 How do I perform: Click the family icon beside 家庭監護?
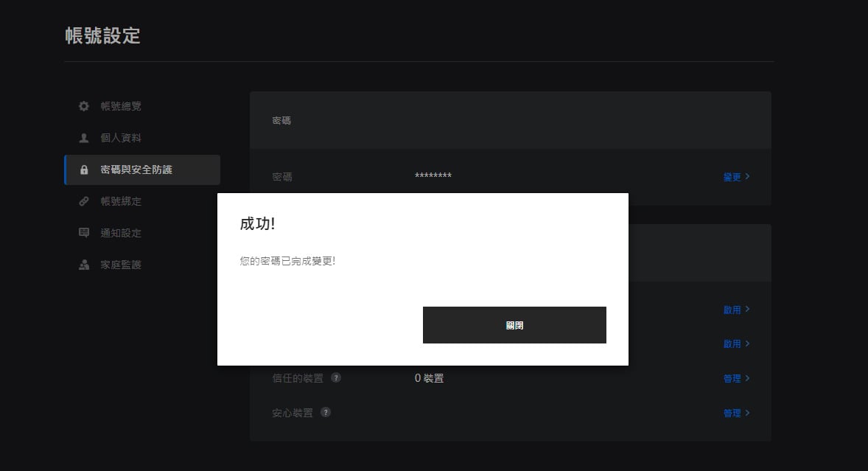(x=83, y=265)
